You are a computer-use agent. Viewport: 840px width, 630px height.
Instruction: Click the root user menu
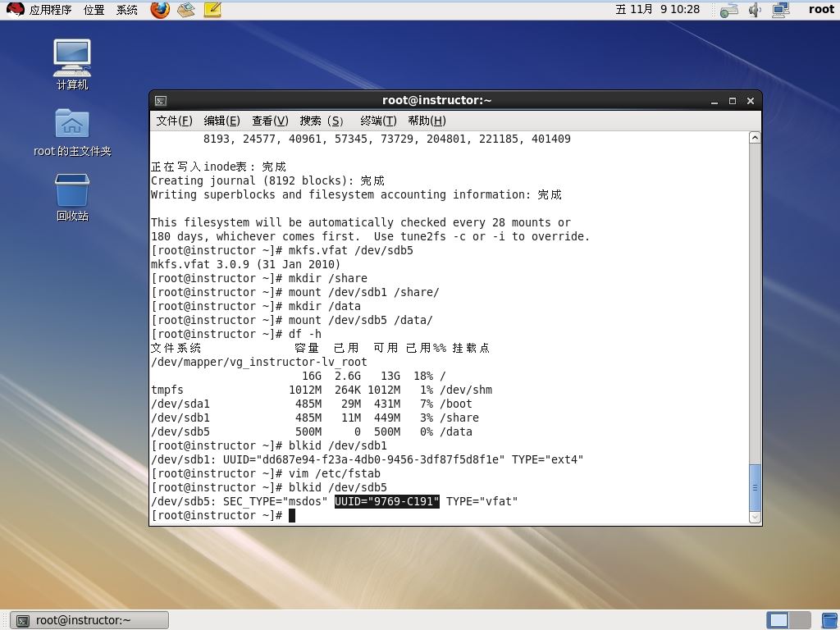821,9
